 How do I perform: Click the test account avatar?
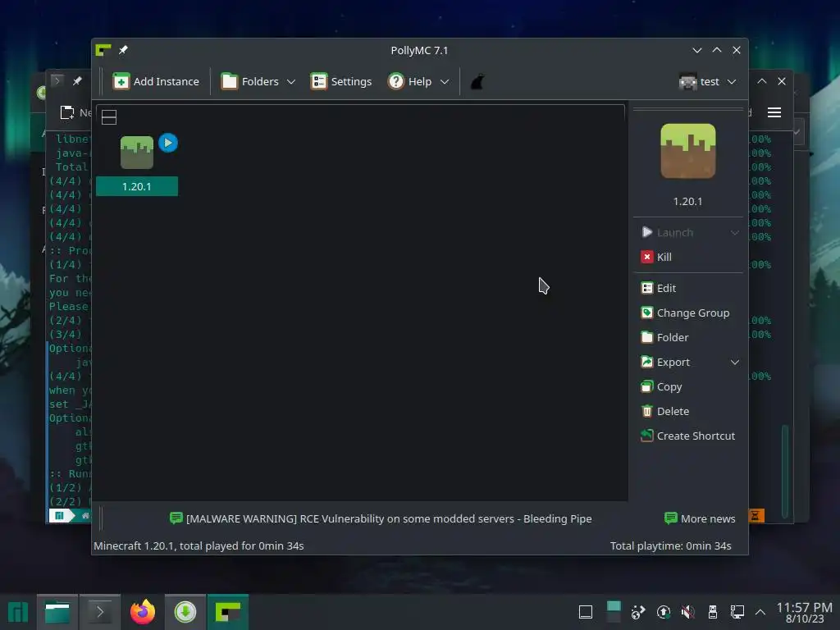click(688, 81)
